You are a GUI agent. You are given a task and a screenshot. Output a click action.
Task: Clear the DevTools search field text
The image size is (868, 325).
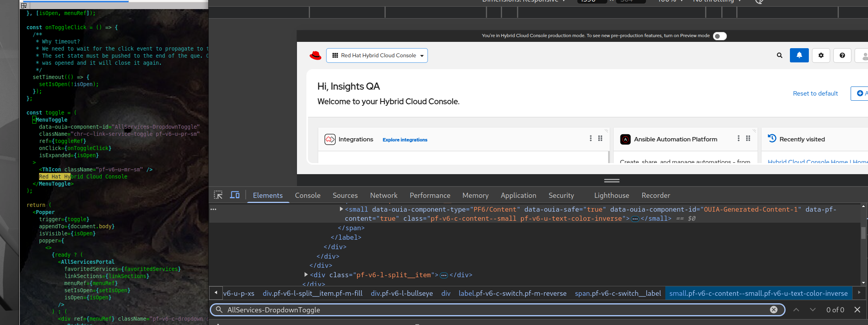pyautogui.click(x=774, y=310)
